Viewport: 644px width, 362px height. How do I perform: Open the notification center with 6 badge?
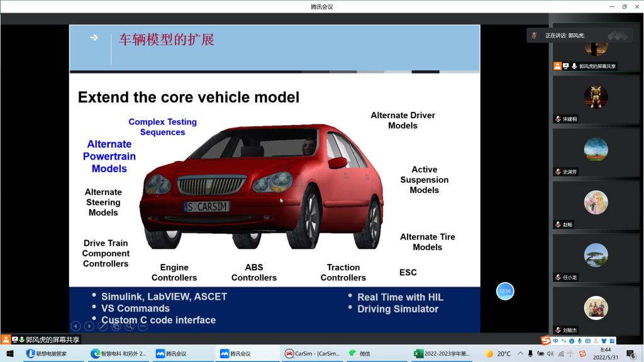click(630, 354)
